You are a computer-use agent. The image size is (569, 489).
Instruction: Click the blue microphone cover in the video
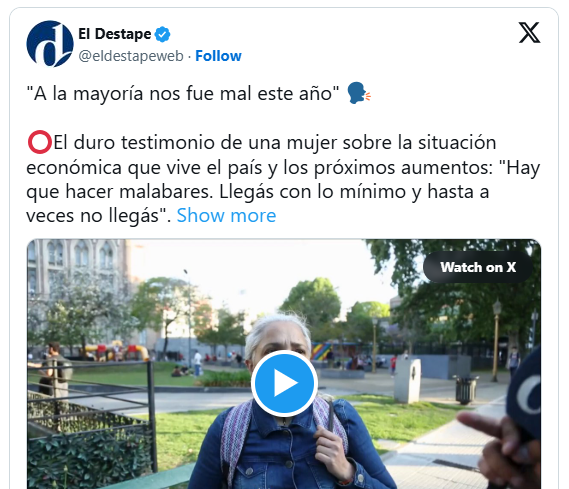click(x=524, y=390)
